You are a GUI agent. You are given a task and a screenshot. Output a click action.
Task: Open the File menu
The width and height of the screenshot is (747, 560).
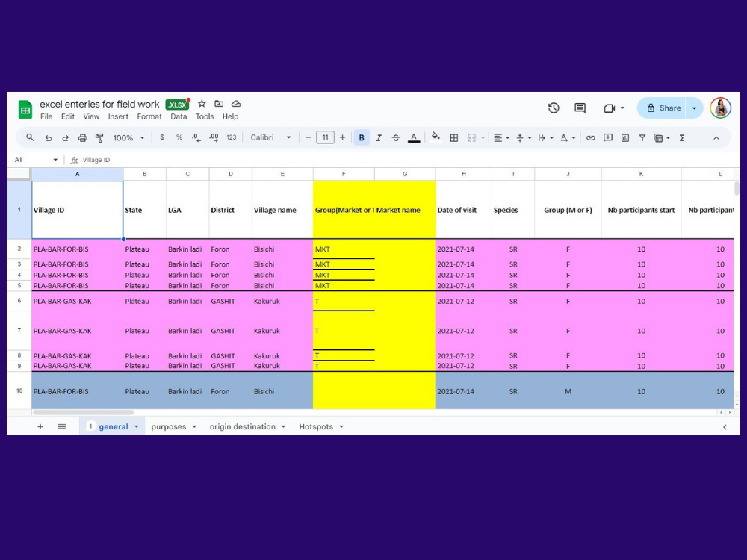tap(46, 116)
